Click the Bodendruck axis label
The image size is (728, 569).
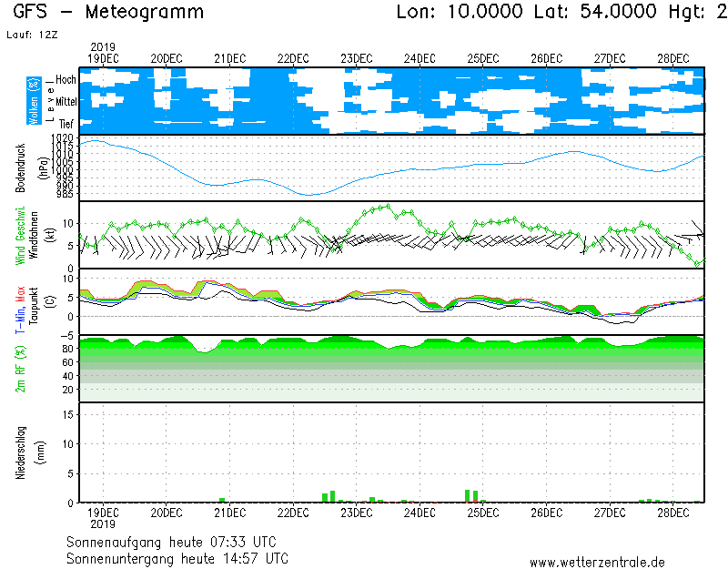20,168
